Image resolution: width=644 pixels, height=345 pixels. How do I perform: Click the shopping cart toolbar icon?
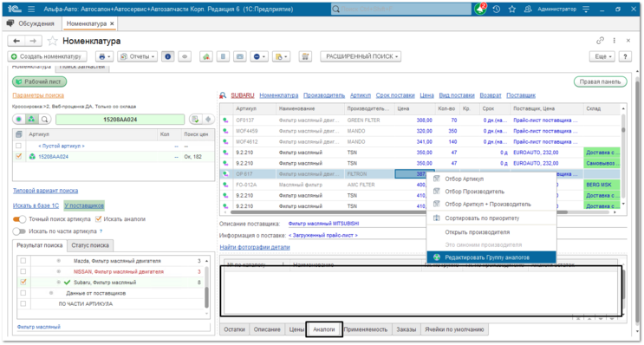305,56
